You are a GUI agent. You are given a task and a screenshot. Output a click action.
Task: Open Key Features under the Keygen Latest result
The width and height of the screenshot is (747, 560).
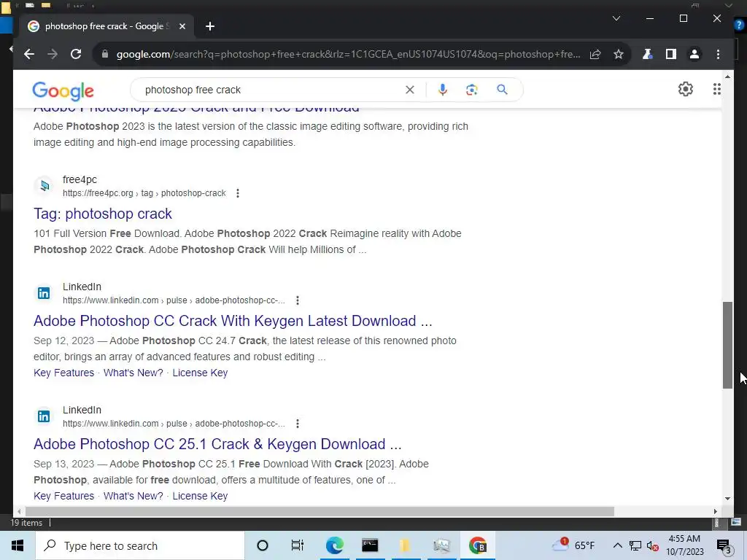[x=64, y=373]
